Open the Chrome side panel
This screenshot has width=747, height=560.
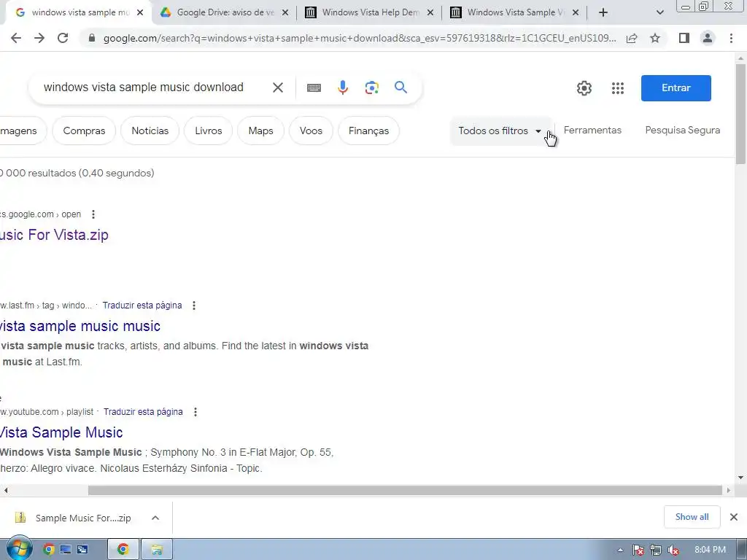point(684,38)
